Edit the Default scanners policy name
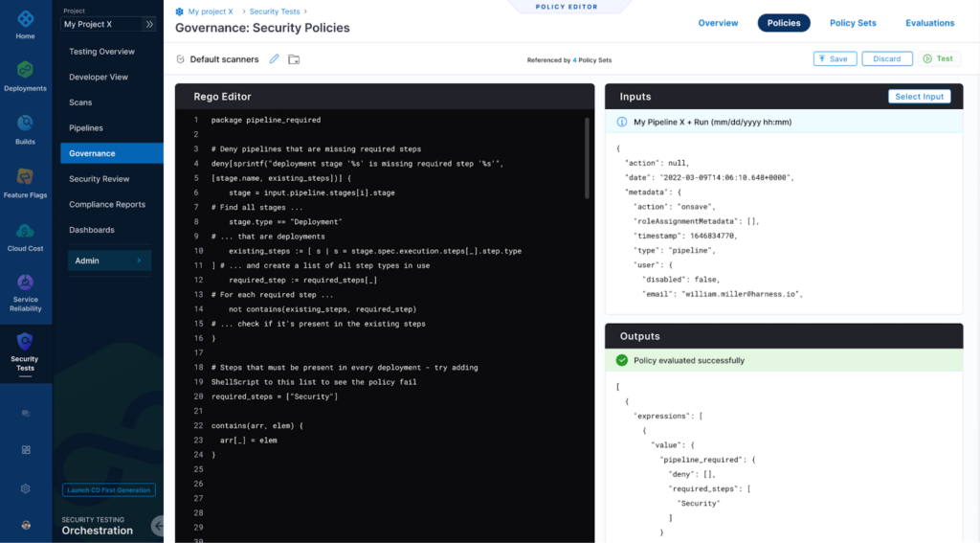This screenshot has height=543, width=980. pos(274,58)
